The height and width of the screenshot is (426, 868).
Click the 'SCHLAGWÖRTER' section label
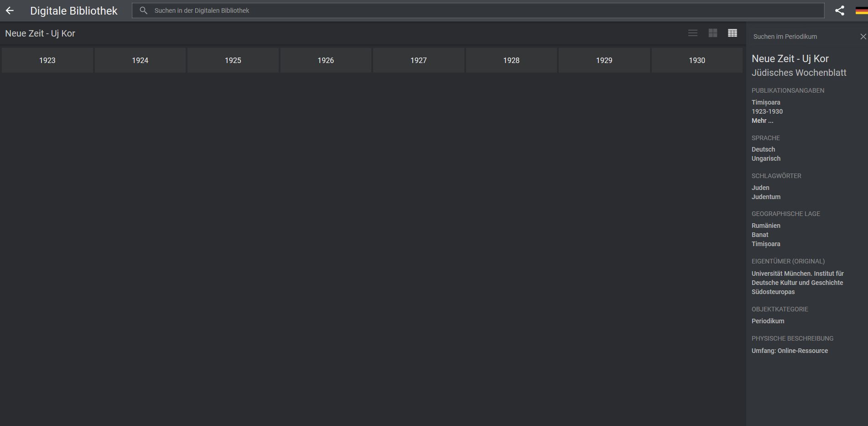pos(776,176)
